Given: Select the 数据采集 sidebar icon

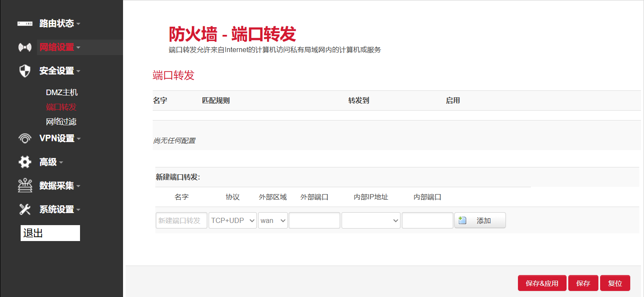Looking at the screenshot, I should 25,185.
